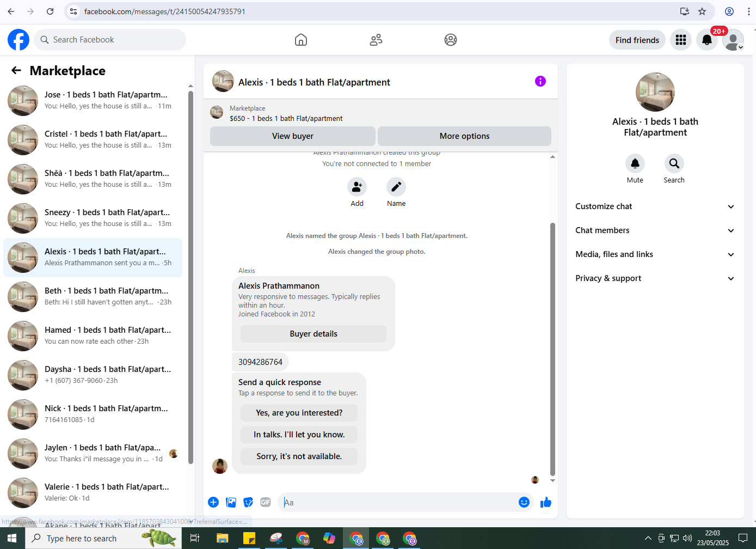This screenshot has height=549, width=756.
Task: Send quick response "In talks. I'll let you know."
Action: tap(299, 435)
